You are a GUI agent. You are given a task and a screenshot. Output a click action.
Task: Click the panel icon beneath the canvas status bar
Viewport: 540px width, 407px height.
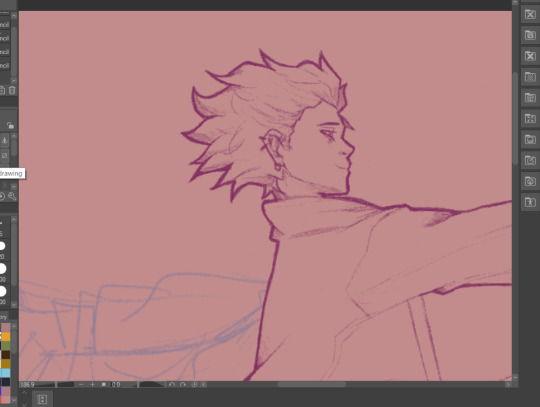[42, 399]
